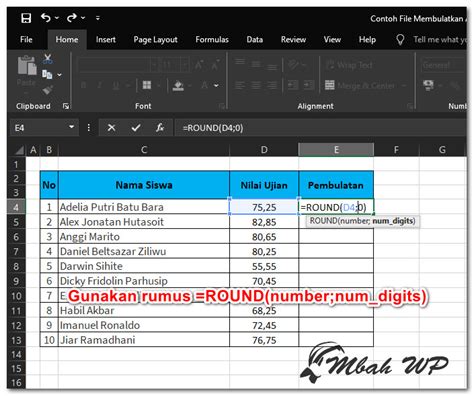Click cell Darwin Sihite
This screenshot has width=474, height=396.
[144, 266]
